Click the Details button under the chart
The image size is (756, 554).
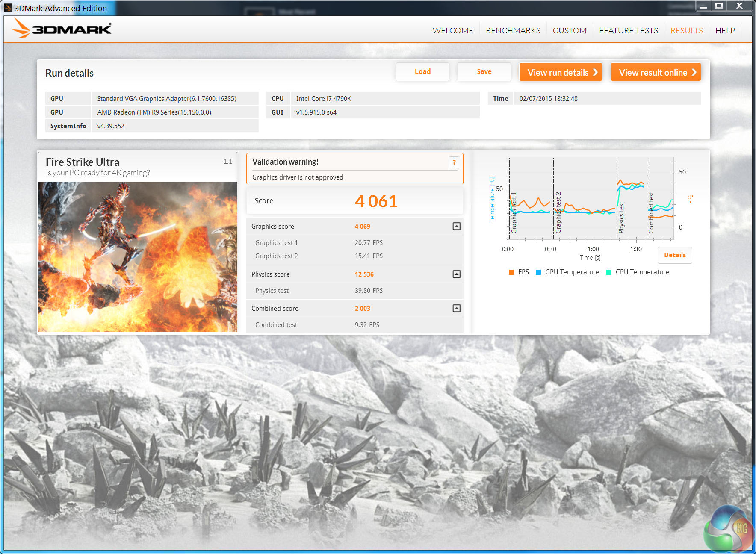click(x=674, y=255)
